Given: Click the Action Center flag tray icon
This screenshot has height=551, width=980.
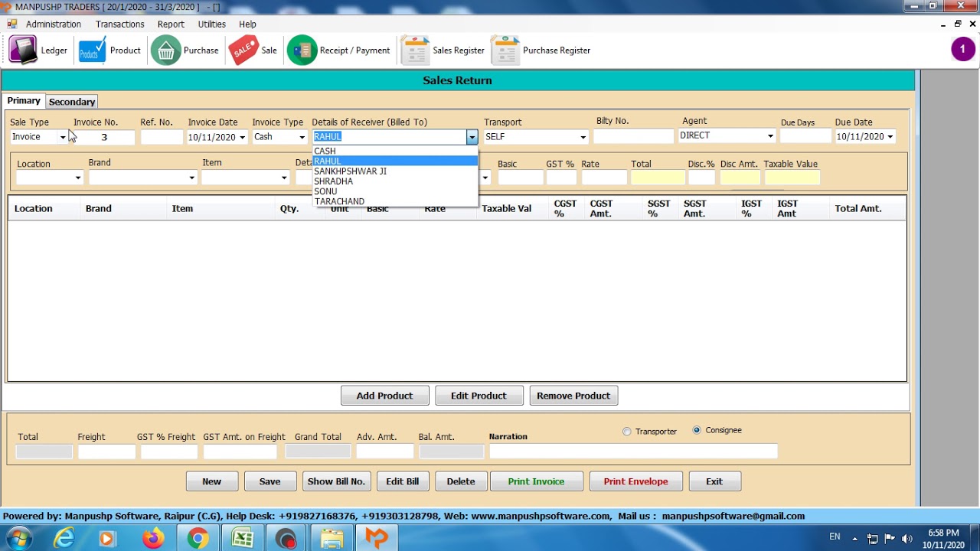Looking at the screenshot, I should pos(890,539).
